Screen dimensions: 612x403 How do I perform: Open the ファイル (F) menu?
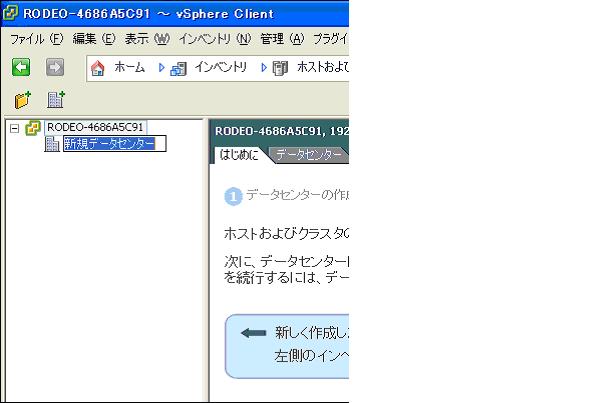click(36, 39)
